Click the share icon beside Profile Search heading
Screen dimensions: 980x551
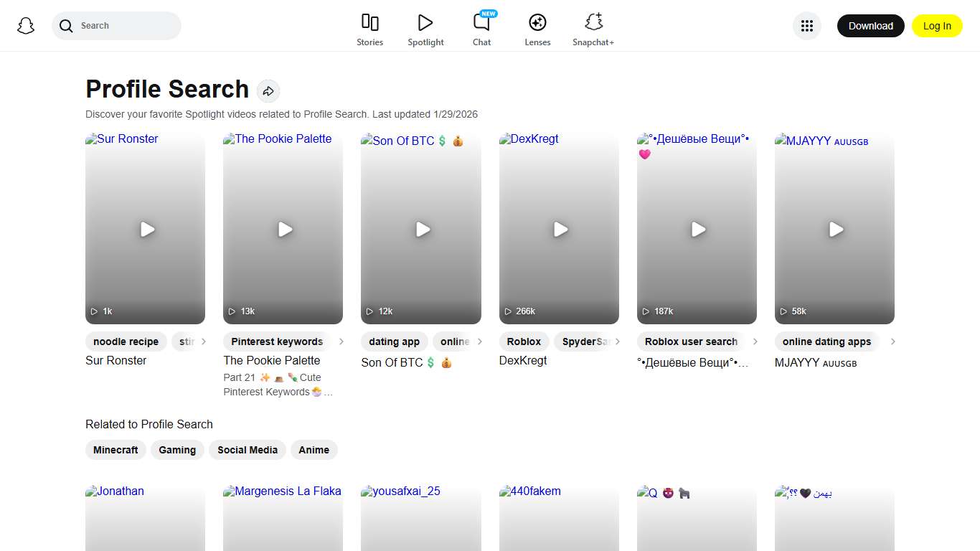(x=268, y=91)
